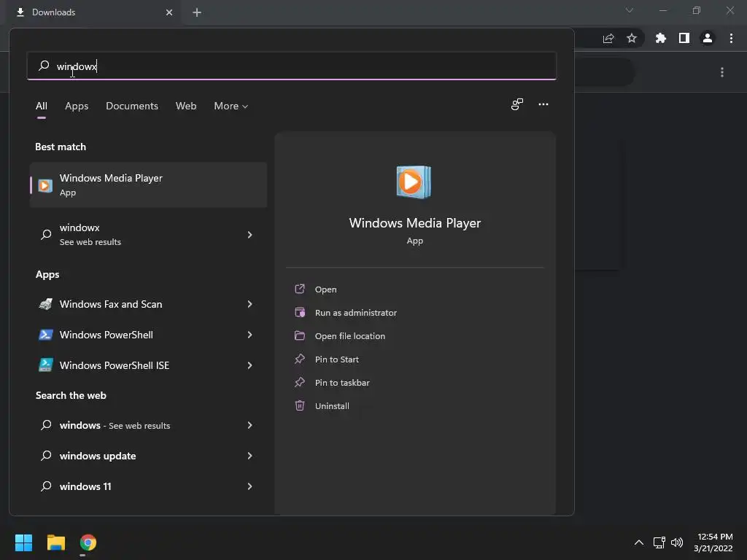Select the 'windows 11' web suggestion
This screenshot has height=560, width=747.
[149, 486]
